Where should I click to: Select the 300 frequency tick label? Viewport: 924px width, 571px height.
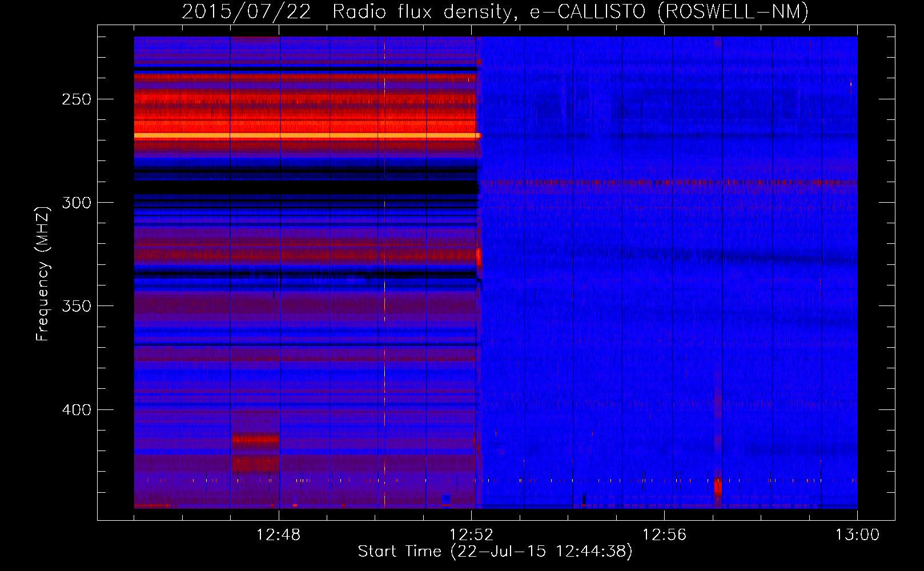click(x=77, y=203)
